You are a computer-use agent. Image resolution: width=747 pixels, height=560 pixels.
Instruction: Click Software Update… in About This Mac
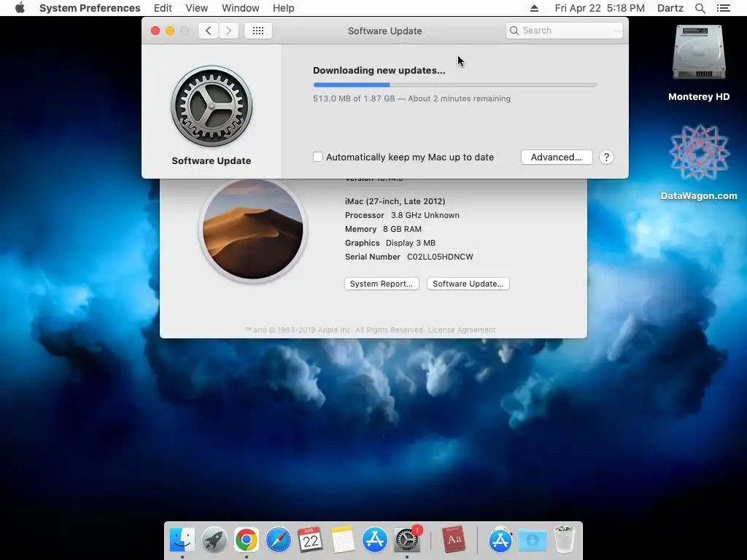[468, 284]
